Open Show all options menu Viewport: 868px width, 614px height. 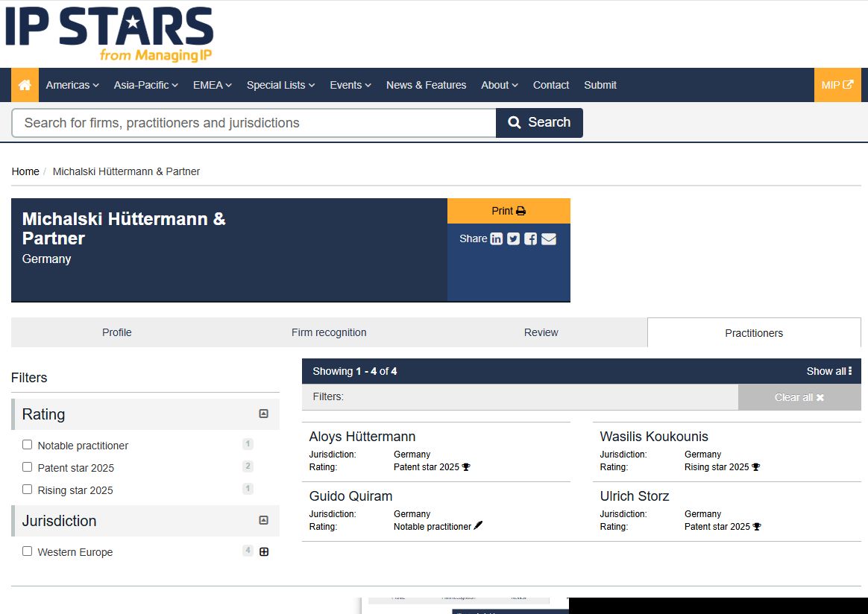coord(828,371)
